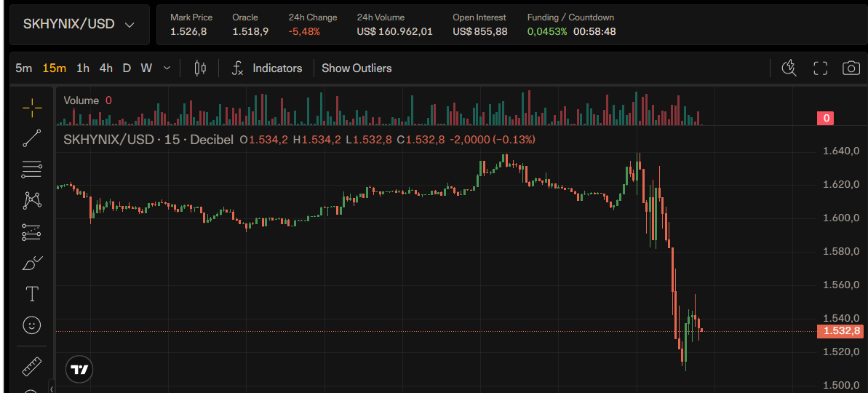Screen dimensions: 868x393
Task: Click the 1.600,0 price axis label
Action: click(x=841, y=218)
